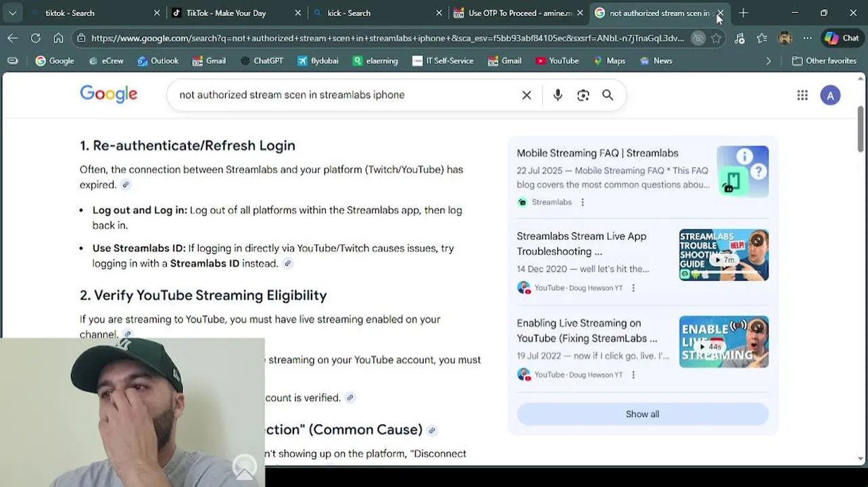Click heading '1. Re-authenticate/Refresh Login'

click(187, 145)
